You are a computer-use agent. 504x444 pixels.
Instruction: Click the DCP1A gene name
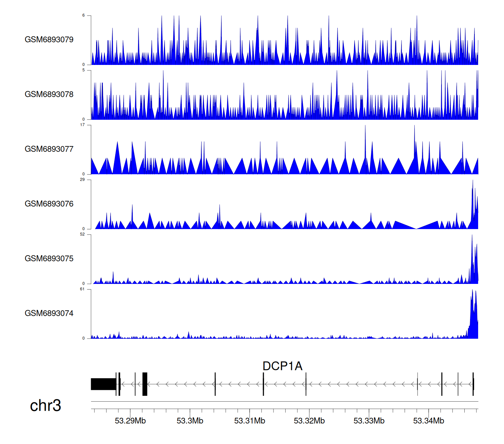(x=282, y=366)
